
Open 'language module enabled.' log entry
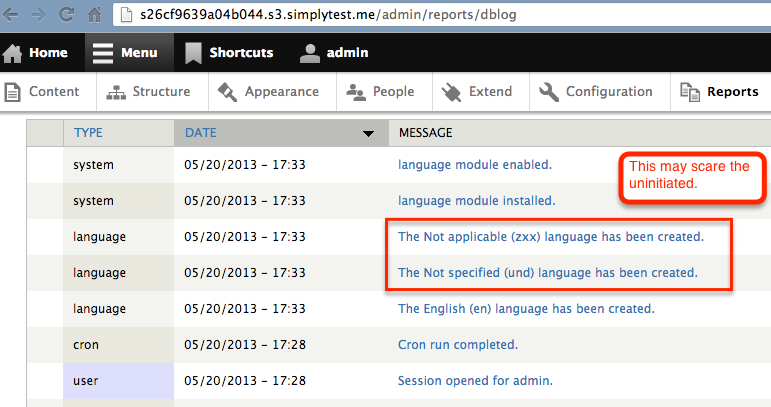pos(475,165)
